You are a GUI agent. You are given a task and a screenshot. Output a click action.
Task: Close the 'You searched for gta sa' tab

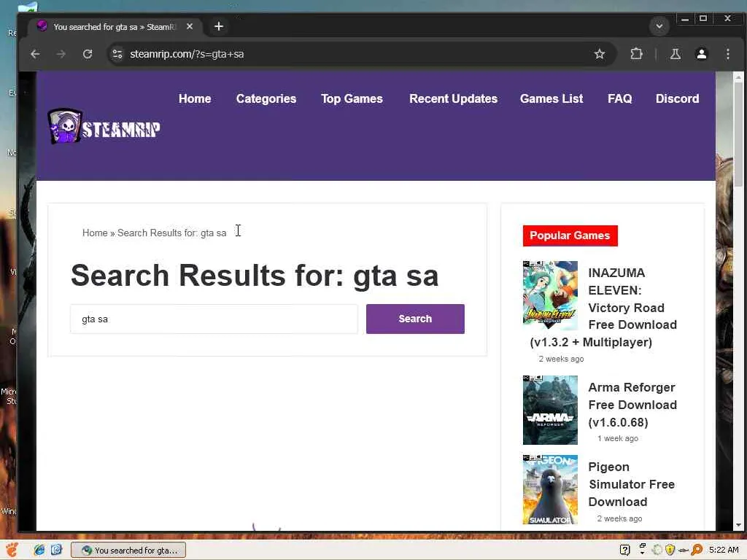[x=190, y=27]
